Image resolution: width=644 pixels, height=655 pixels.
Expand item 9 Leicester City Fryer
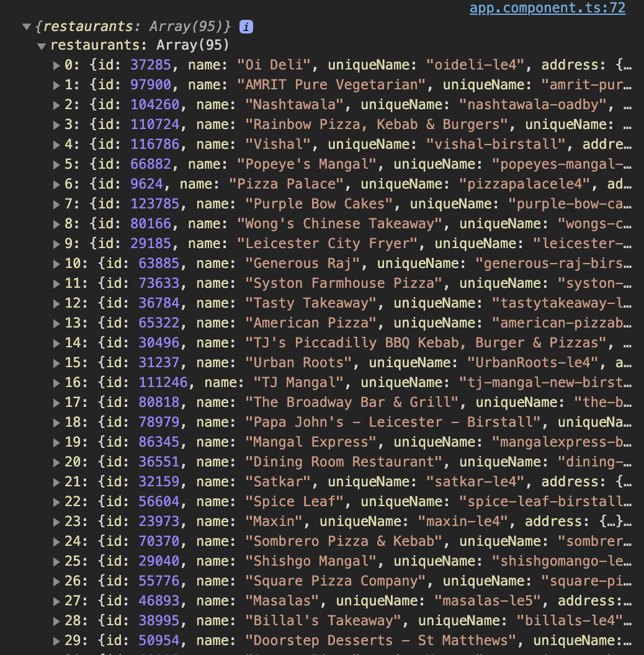[x=56, y=244]
